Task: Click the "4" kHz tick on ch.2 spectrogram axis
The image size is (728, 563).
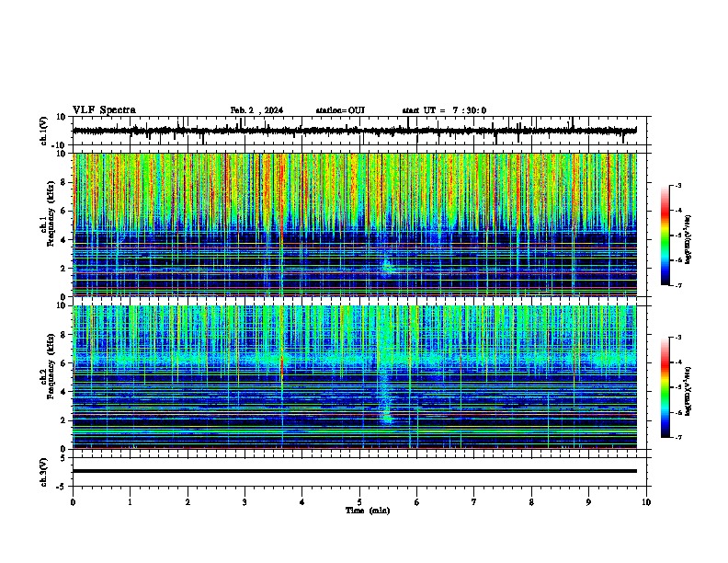Action: pos(63,392)
